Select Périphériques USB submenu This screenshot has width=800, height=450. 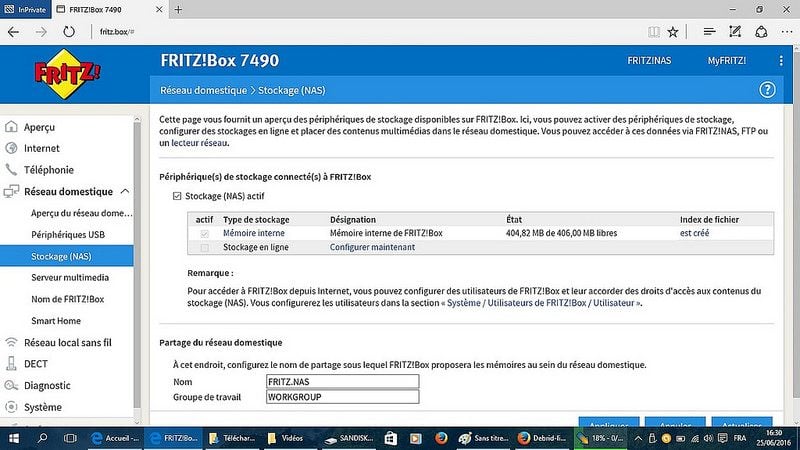pyautogui.click(x=67, y=235)
